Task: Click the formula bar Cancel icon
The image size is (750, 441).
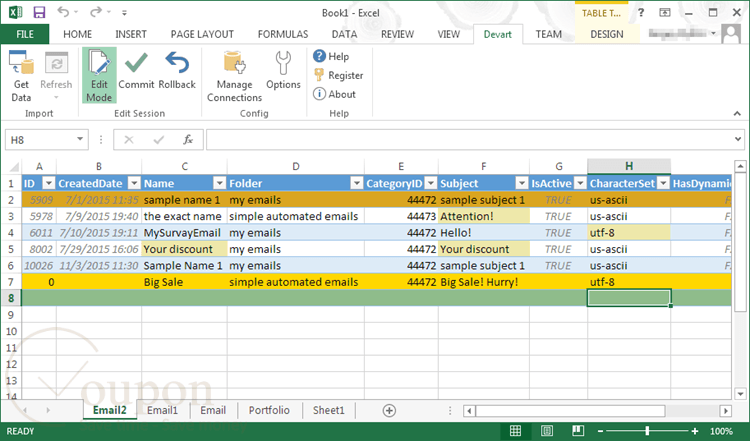Action: tap(129, 140)
